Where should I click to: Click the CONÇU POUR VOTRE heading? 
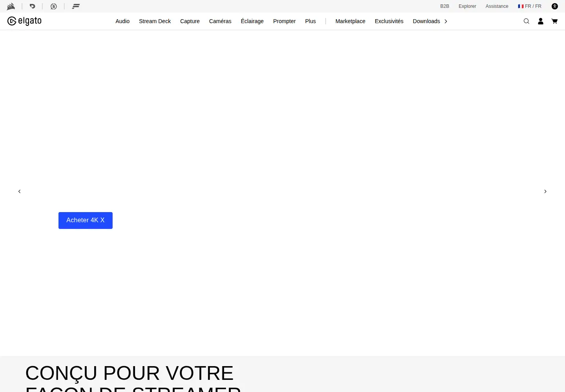pyautogui.click(x=129, y=373)
